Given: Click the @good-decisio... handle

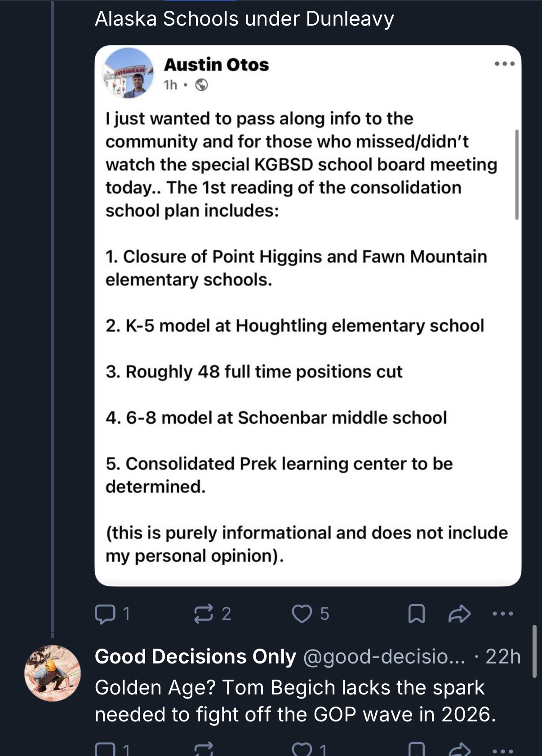Looking at the screenshot, I should tap(384, 657).
